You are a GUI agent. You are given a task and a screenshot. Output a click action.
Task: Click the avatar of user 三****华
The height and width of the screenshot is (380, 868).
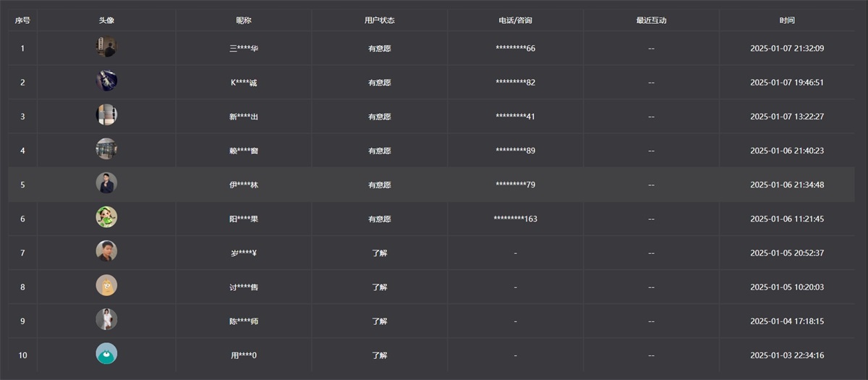coord(106,48)
